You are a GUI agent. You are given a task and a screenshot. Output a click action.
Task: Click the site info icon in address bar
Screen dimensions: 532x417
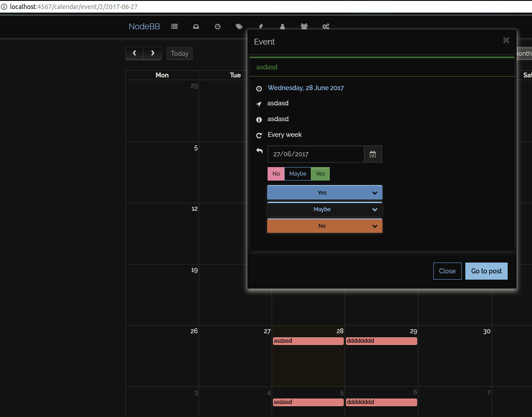4,7
